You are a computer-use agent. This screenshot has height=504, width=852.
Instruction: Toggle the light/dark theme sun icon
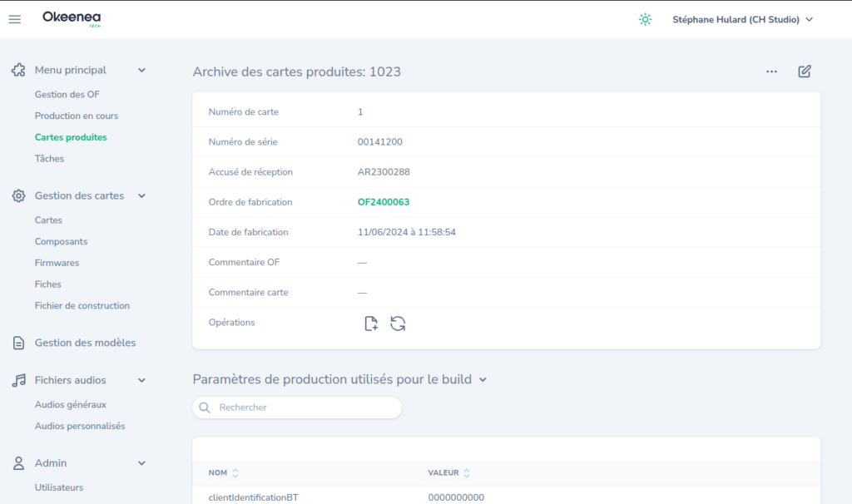[x=645, y=19]
